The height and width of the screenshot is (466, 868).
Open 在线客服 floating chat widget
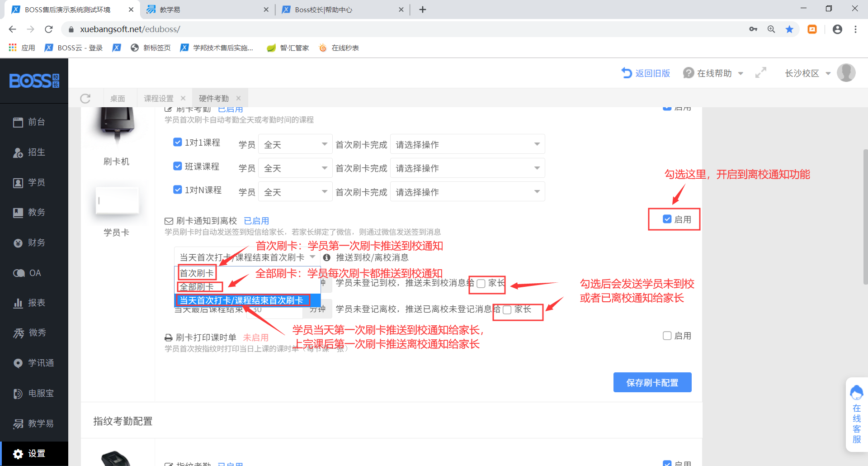tap(856, 414)
